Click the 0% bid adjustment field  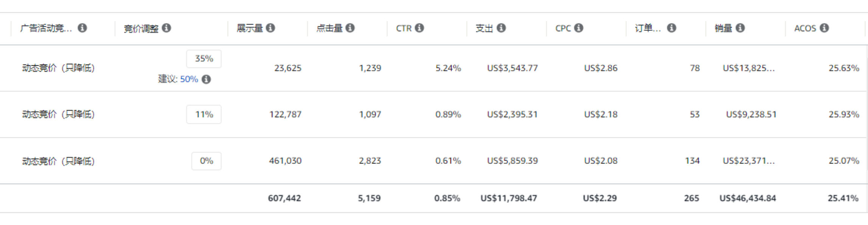(207, 161)
